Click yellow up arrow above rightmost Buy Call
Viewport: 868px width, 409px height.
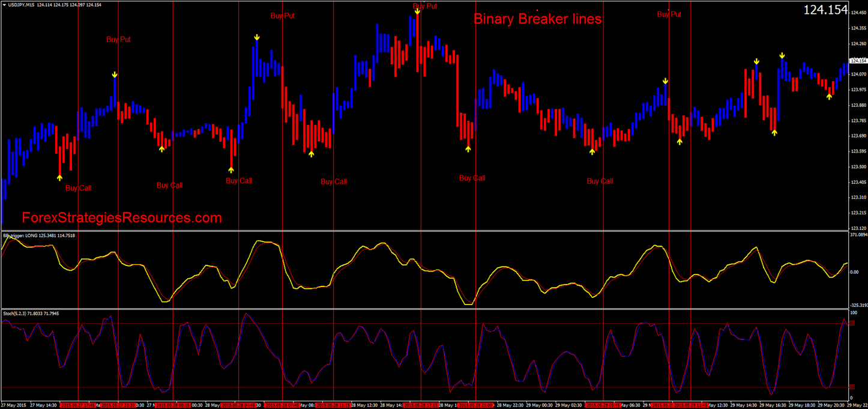(592, 152)
